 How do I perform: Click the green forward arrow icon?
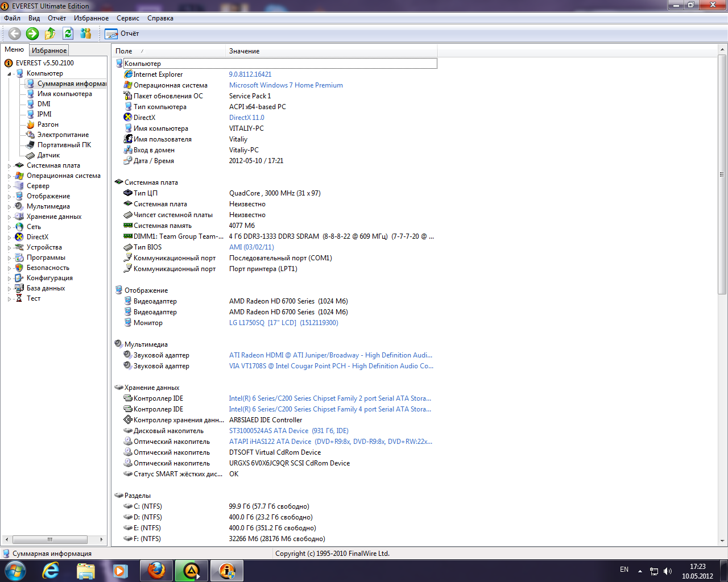[x=32, y=33]
